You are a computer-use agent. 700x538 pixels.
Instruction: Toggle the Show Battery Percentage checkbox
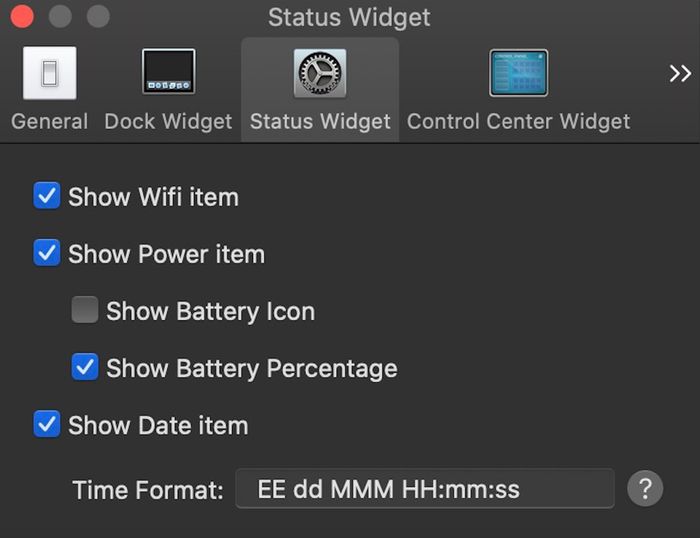coord(85,368)
